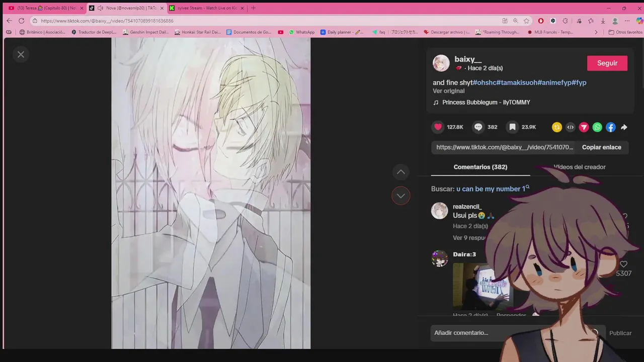The width and height of the screenshot is (644, 362).
Task: Reload the page with the refresh icon
Action: click(x=21, y=21)
